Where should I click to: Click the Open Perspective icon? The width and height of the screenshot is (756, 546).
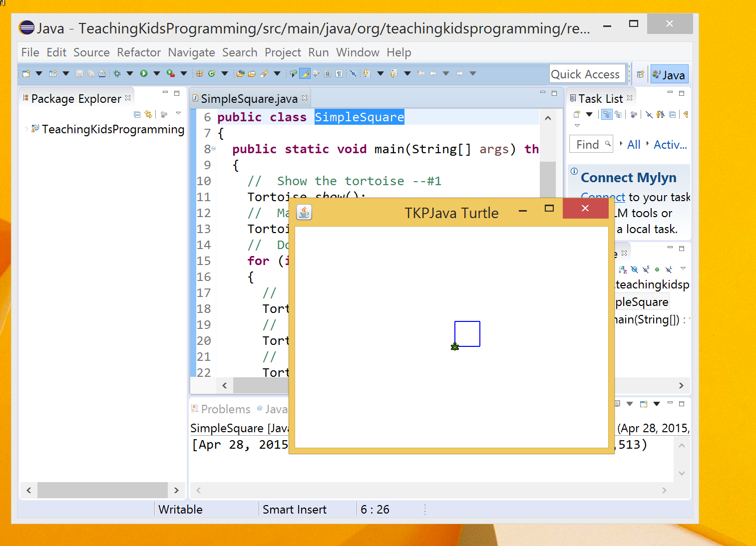point(640,74)
